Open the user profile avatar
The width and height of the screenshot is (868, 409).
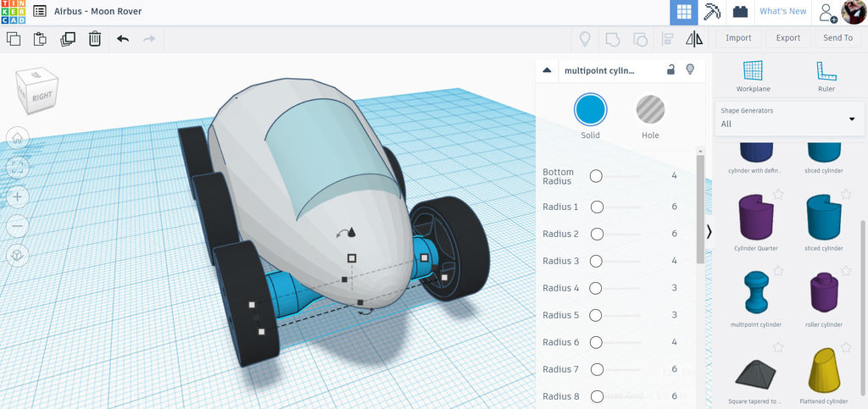[x=853, y=12]
